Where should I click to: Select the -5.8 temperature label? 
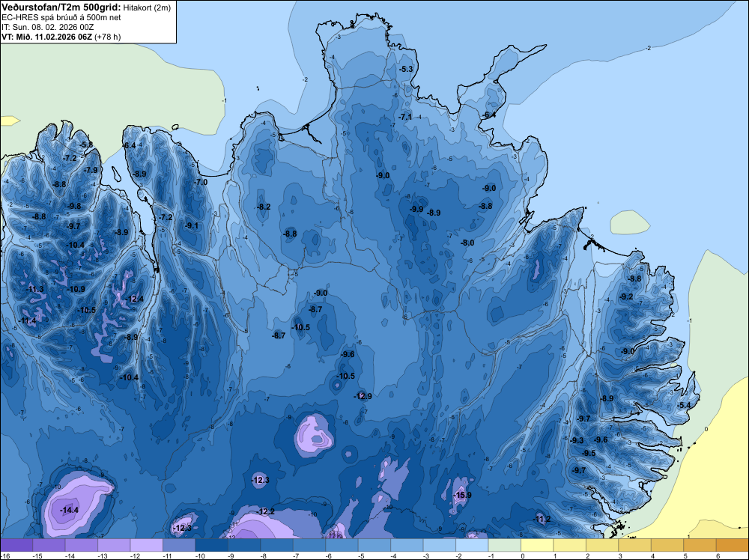86,144
